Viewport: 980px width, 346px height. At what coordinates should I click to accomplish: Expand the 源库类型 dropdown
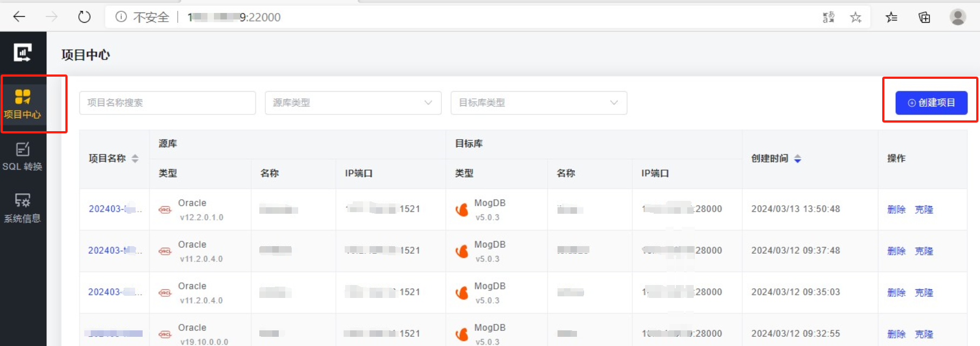tap(353, 103)
